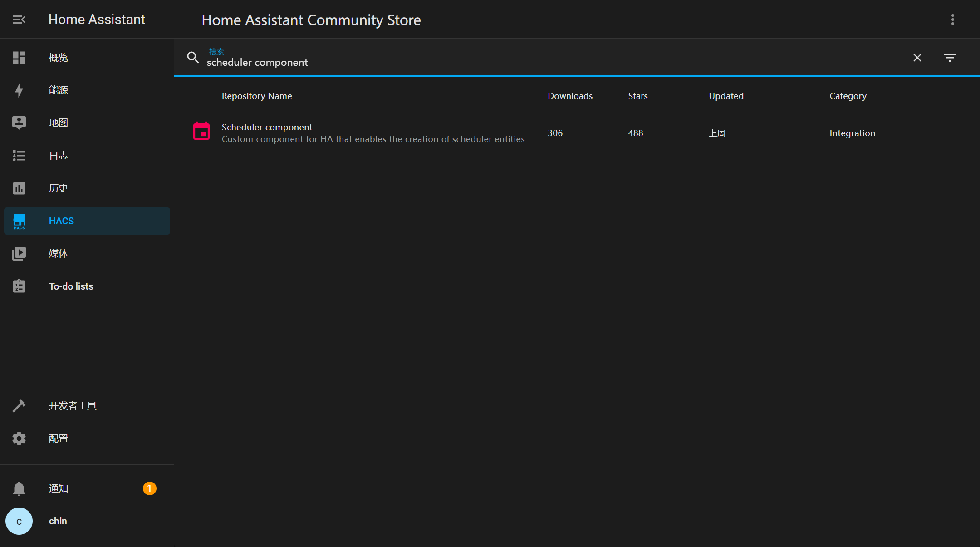Viewport: 980px width, 547px height.
Task: Open 通知 notifications label
Action: tap(59, 488)
